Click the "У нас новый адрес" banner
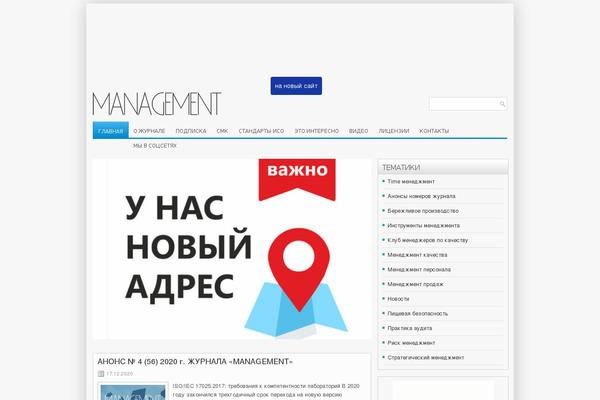The height and width of the screenshot is (400, 600). pos(232,249)
